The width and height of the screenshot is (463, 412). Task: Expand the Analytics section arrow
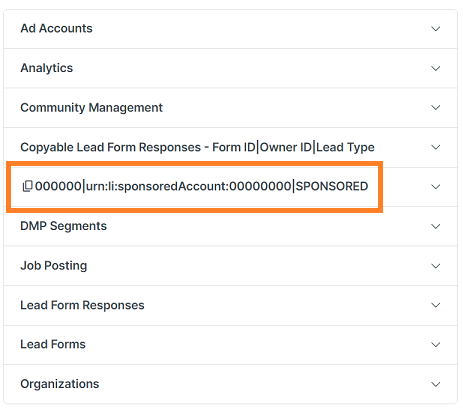pos(436,68)
